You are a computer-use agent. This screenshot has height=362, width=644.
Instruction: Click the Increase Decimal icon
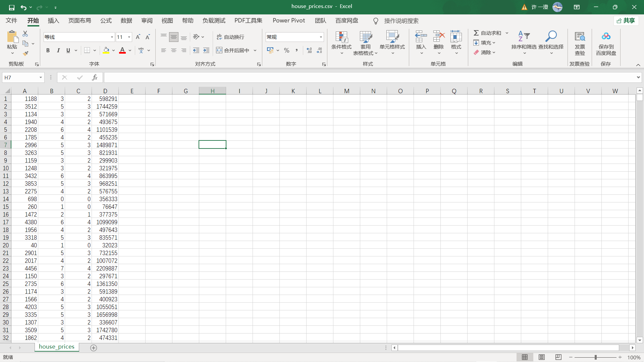click(x=309, y=50)
